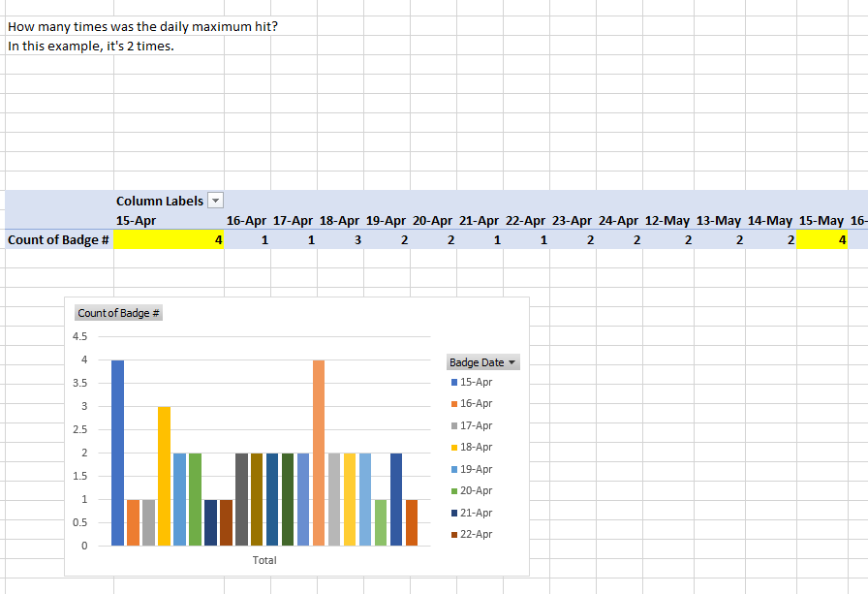Screen dimensions: 868x594
Task: Open the Column Labels filter dropdown
Action: tap(215, 201)
